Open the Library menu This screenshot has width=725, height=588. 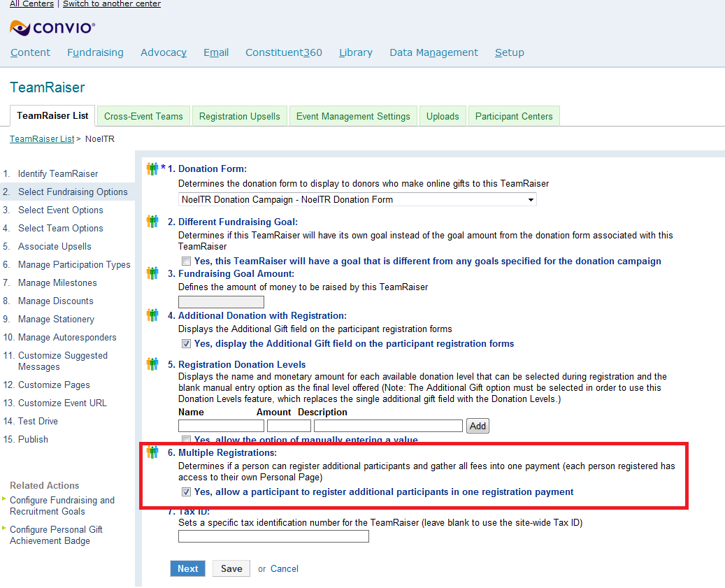[x=356, y=52]
